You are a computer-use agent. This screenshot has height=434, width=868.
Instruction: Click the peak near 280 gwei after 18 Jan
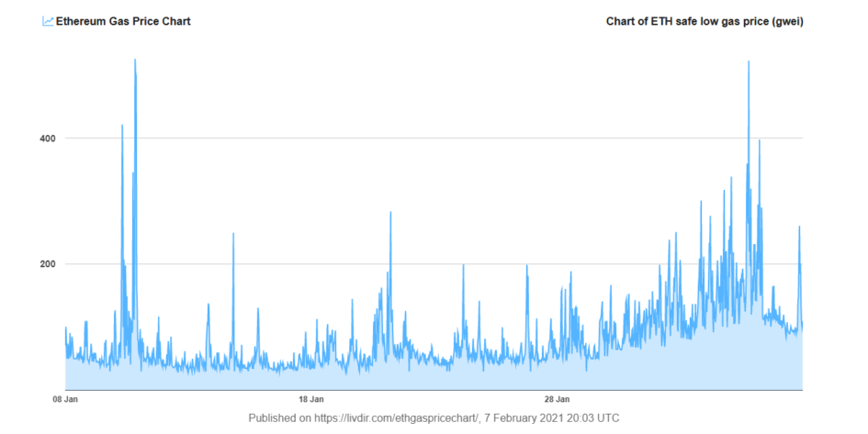pos(390,214)
